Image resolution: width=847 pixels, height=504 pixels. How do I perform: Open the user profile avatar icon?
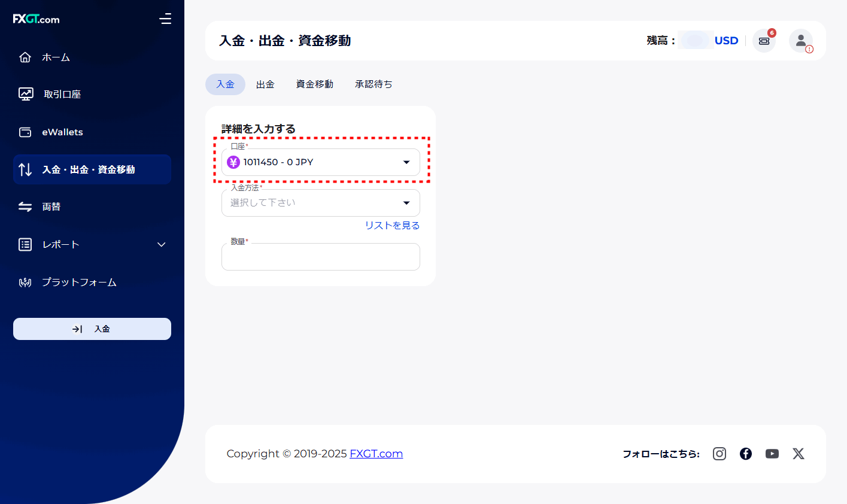tap(800, 41)
